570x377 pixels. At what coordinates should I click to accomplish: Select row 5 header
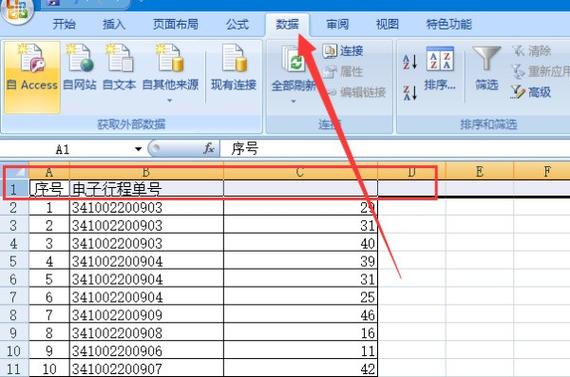point(14,261)
